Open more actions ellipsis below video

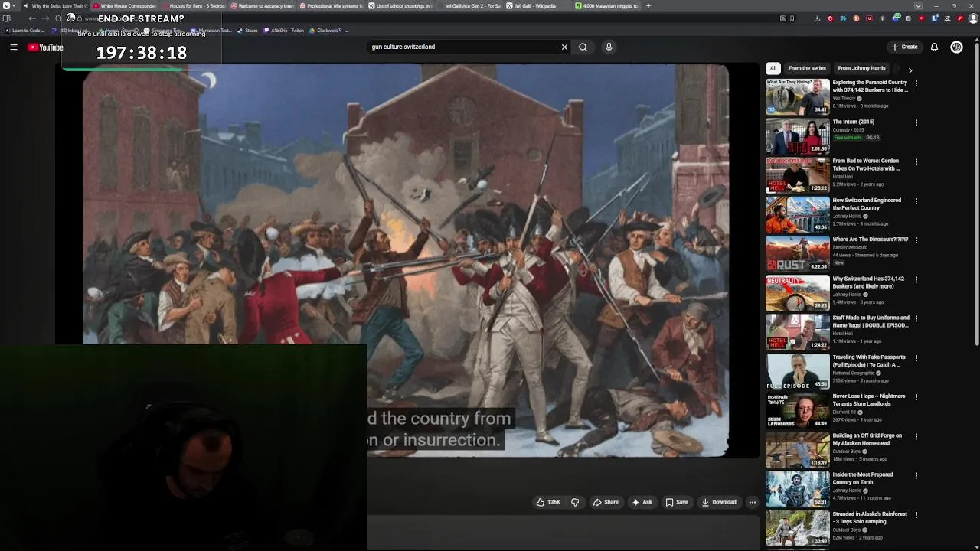(753, 502)
